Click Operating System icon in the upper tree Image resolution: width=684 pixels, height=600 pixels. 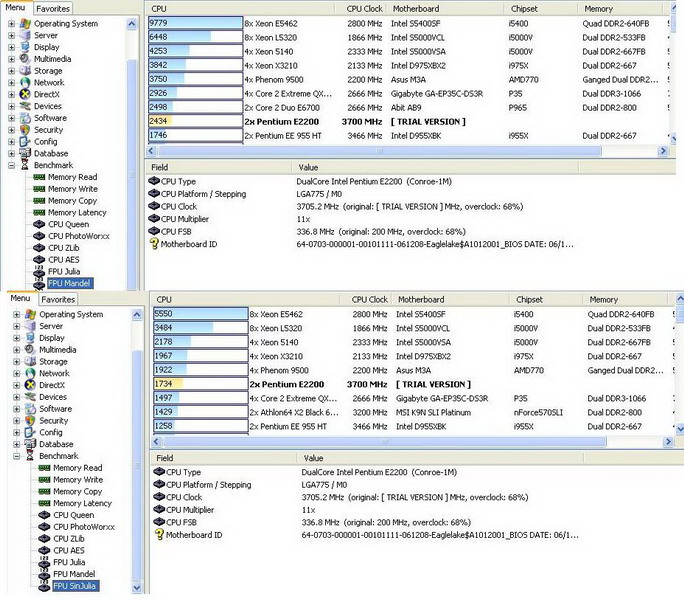pos(25,24)
